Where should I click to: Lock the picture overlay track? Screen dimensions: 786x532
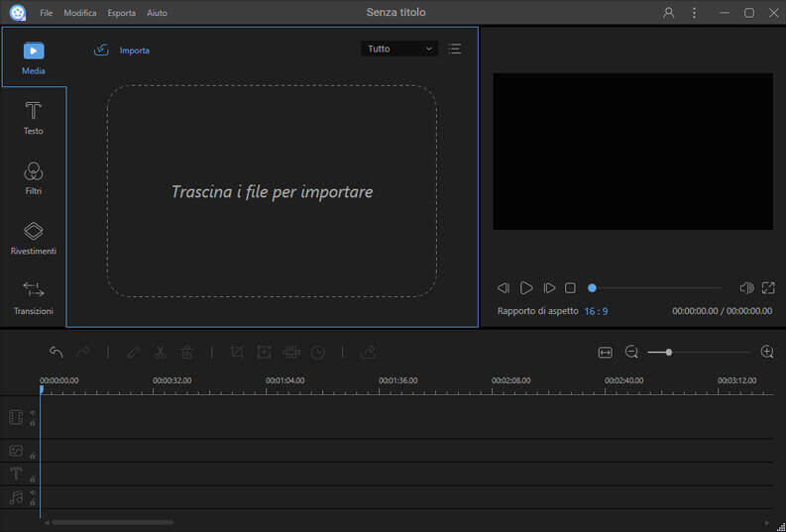pos(33,456)
